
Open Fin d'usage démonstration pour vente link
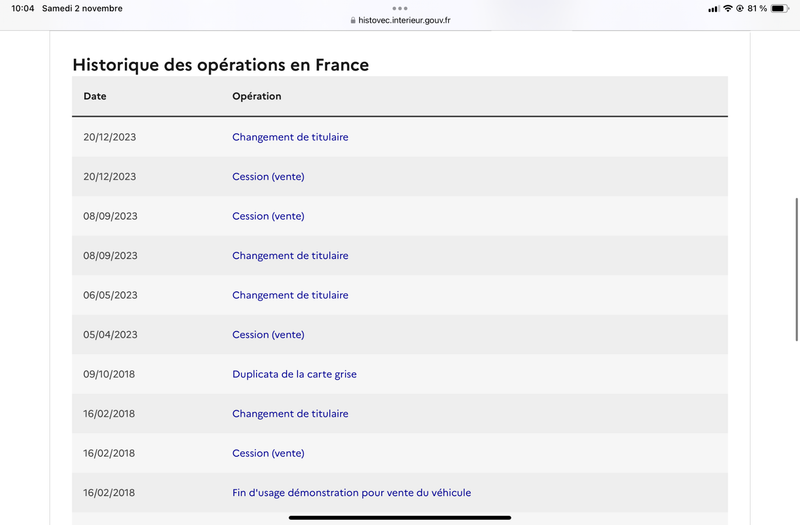pyautogui.click(x=352, y=493)
